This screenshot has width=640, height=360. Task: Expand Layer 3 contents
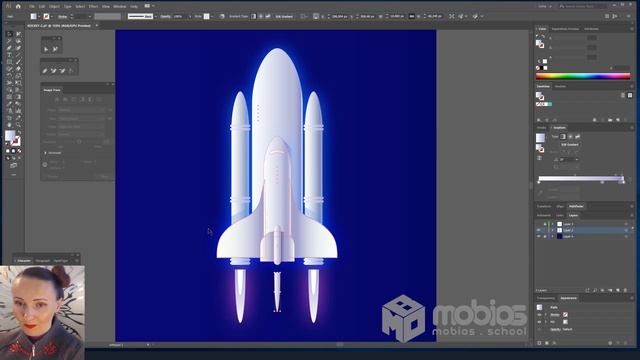[x=553, y=224]
